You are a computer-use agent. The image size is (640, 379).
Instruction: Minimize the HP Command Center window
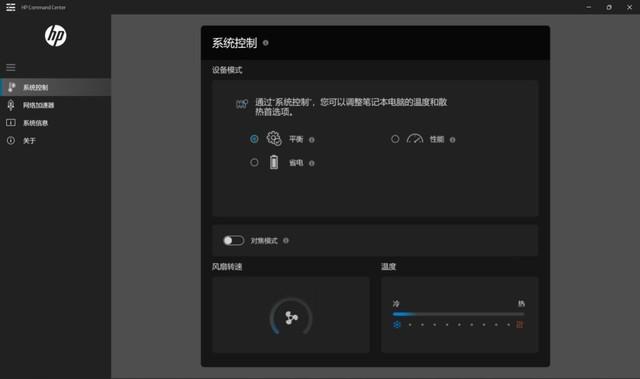pos(589,7)
